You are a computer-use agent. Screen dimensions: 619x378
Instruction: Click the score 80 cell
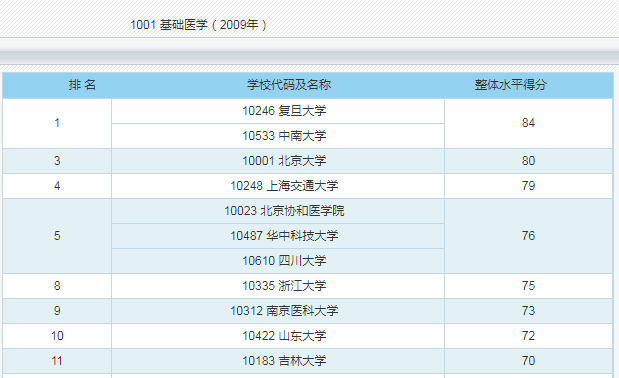point(528,161)
